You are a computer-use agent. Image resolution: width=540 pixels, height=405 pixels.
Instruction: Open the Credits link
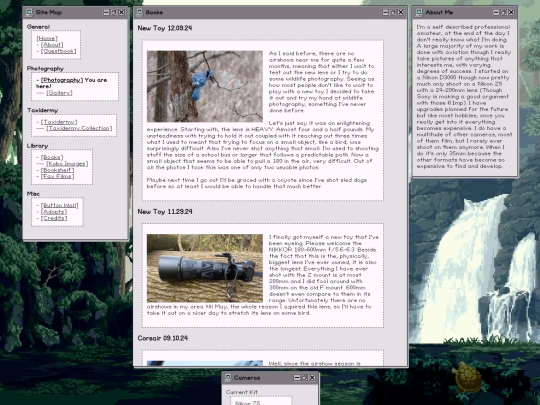[x=54, y=218]
